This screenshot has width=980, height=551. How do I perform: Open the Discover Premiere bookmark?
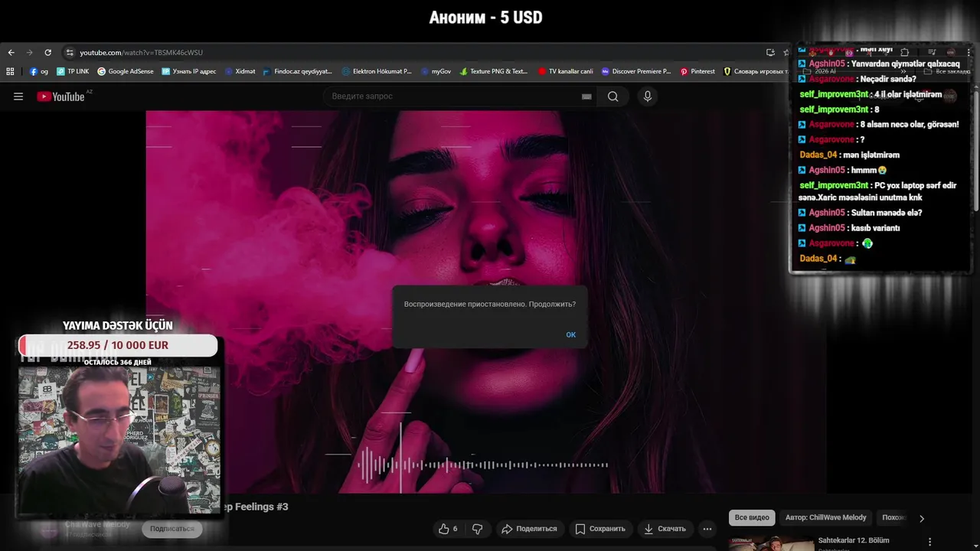[636, 71]
